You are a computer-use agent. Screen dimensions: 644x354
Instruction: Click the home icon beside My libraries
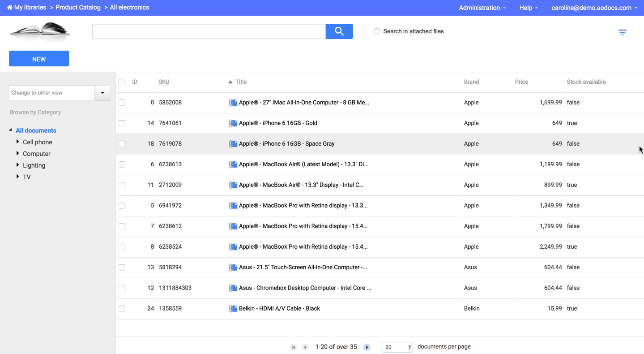tap(9, 8)
